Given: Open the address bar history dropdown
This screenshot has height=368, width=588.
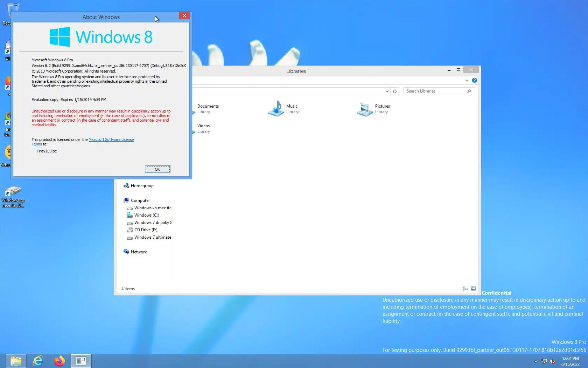Looking at the screenshot, I should point(387,91).
